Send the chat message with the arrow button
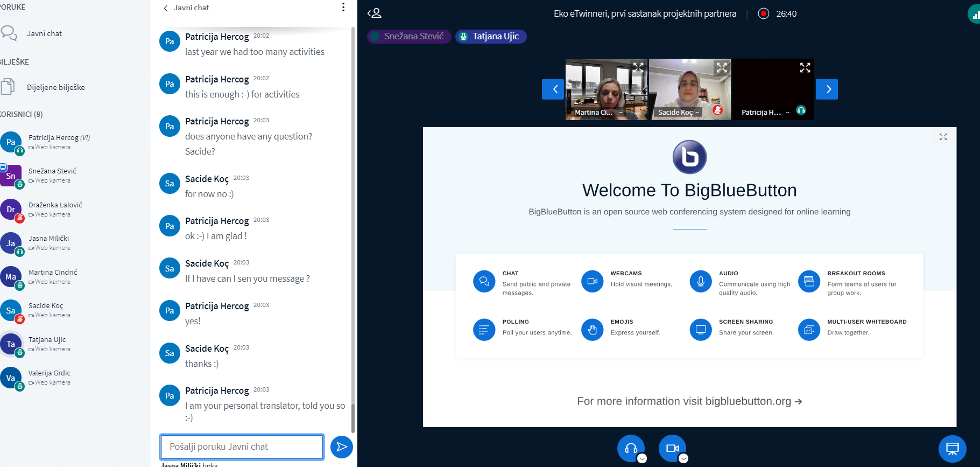This screenshot has width=980, height=467. pos(341,447)
